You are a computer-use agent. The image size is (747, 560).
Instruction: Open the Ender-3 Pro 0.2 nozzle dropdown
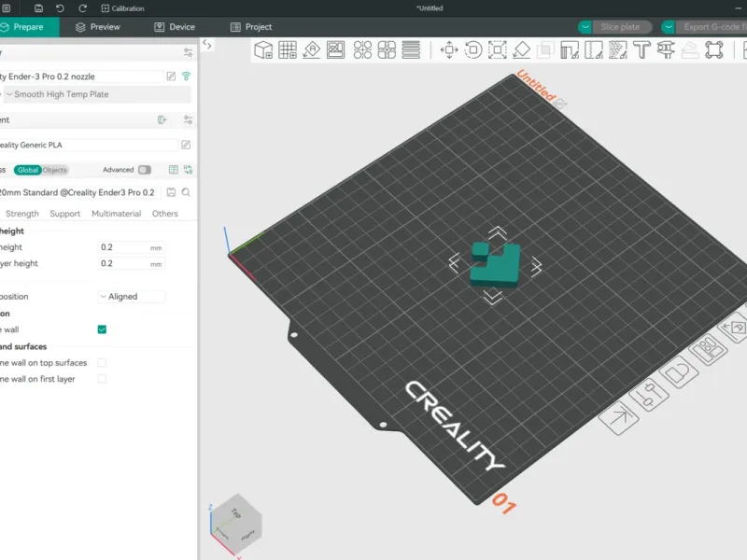81,77
